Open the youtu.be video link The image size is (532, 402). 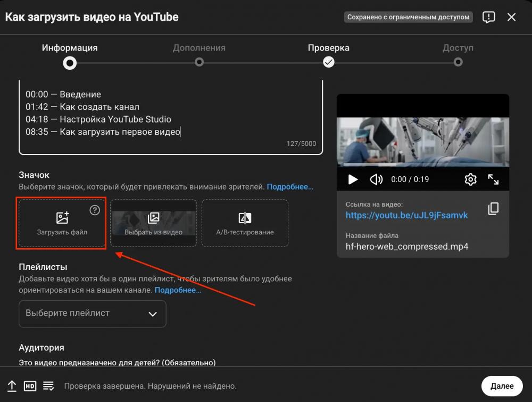click(x=406, y=215)
